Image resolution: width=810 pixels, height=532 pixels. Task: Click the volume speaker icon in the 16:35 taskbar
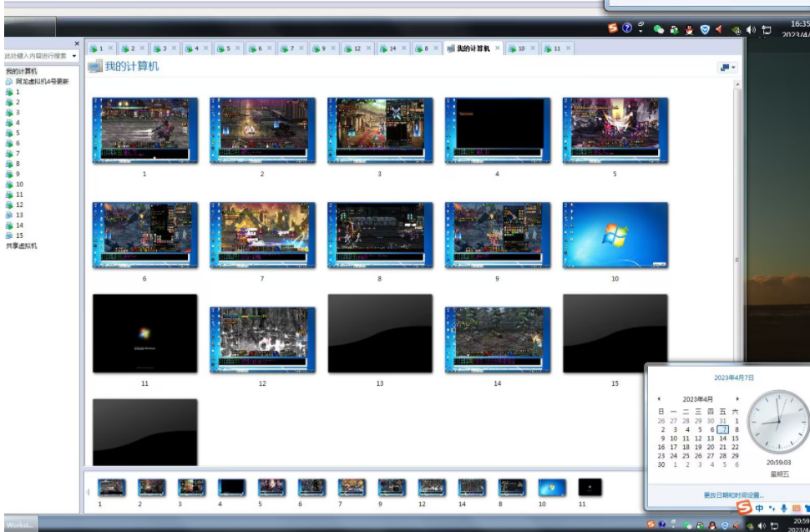click(x=751, y=30)
